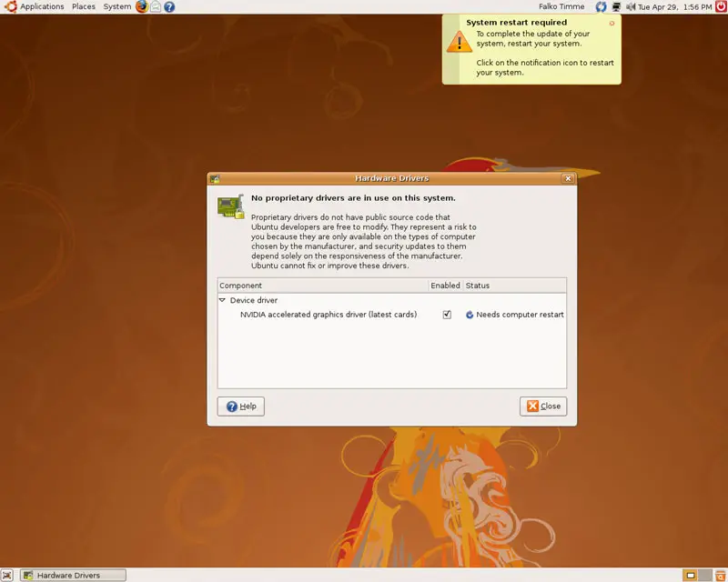
Task: Click the circuit board driver icon
Action: pos(231,206)
